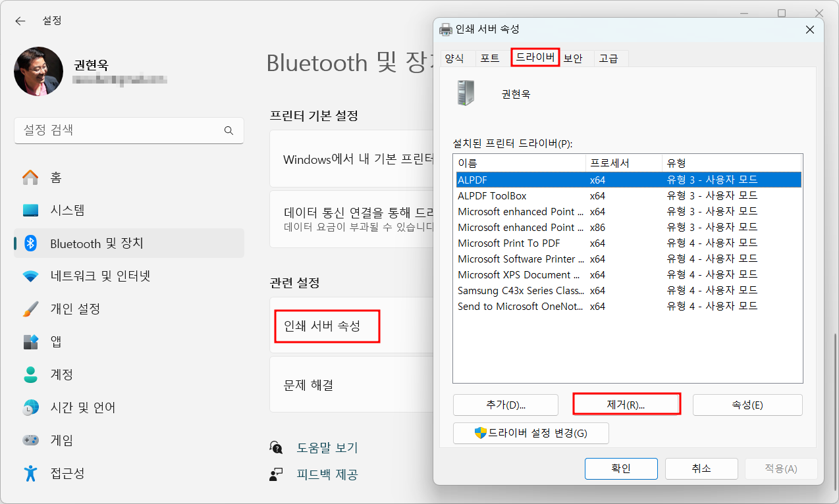This screenshot has width=839, height=504.
Task: Click the back arrow in Settings
Action: pyautogui.click(x=20, y=20)
